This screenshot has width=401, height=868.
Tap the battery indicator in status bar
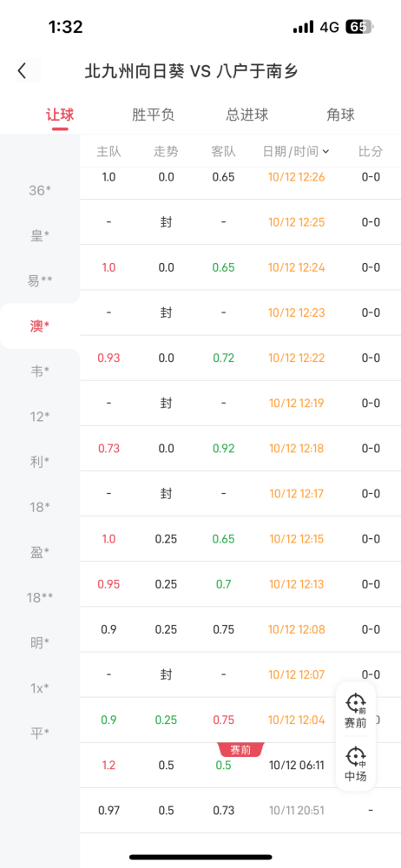click(359, 27)
